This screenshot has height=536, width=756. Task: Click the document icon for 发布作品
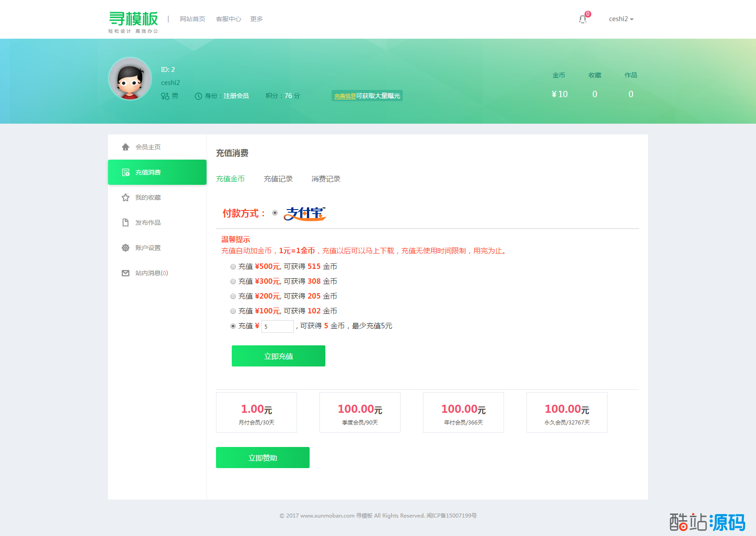pyautogui.click(x=126, y=223)
